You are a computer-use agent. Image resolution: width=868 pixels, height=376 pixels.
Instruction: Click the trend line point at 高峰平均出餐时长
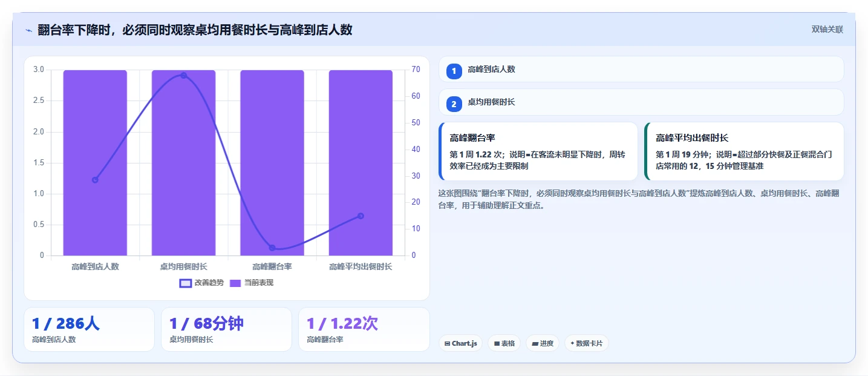tap(361, 216)
